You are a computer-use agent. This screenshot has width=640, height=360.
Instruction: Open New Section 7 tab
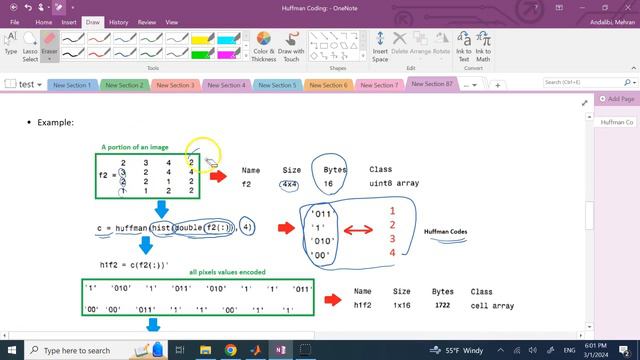coord(379,85)
